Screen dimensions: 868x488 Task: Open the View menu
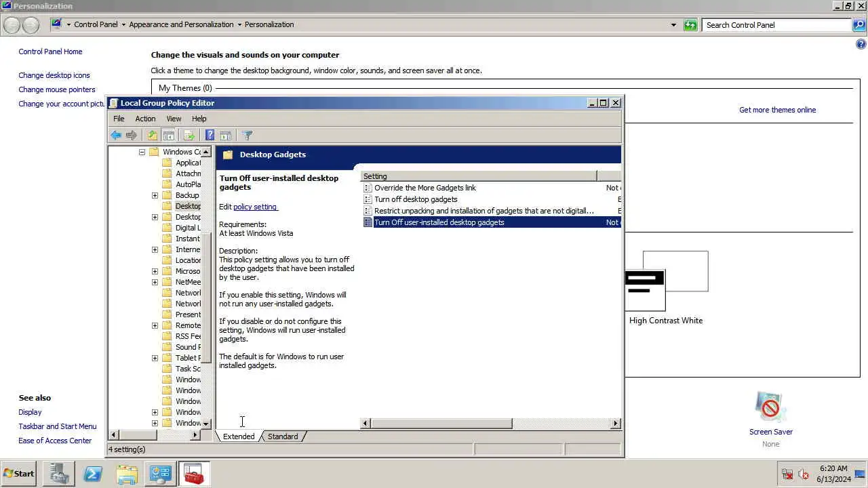pyautogui.click(x=174, y=119)
